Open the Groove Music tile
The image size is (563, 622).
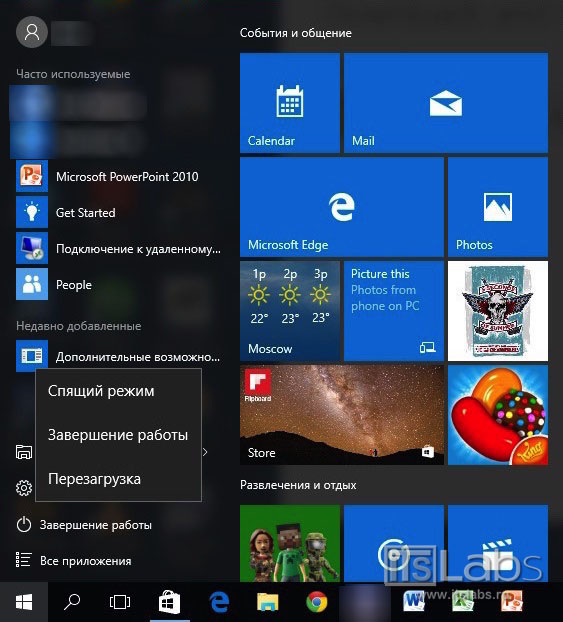point(394,543)
